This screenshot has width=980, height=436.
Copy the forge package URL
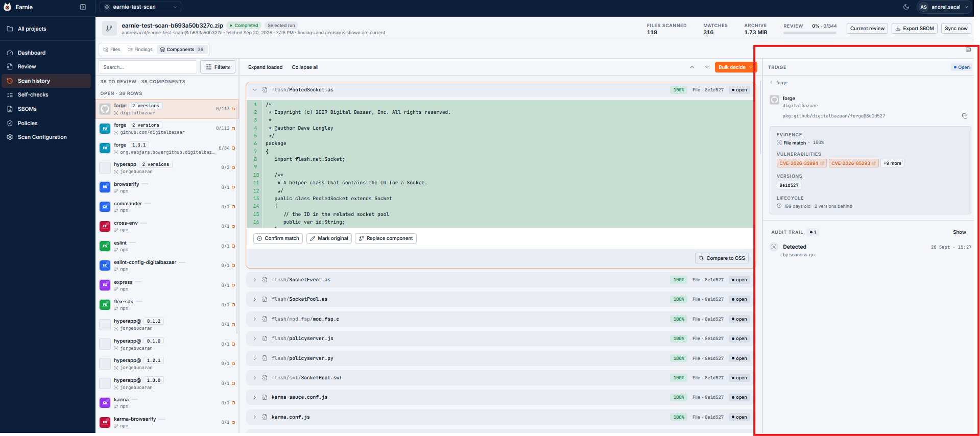point(965,116)
